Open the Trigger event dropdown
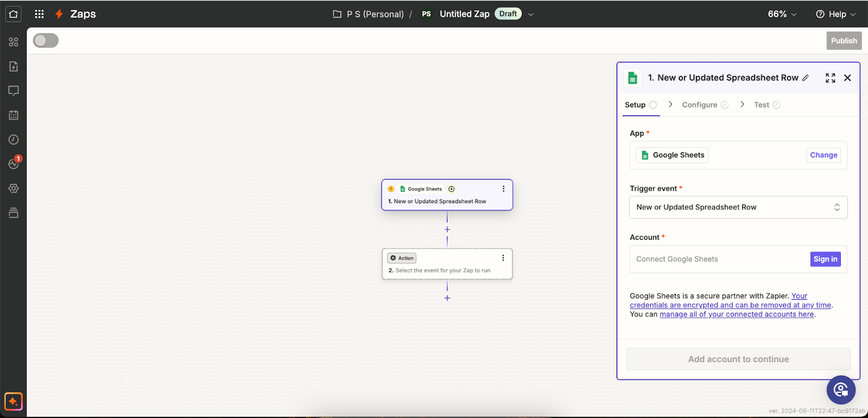 [738, 207]
